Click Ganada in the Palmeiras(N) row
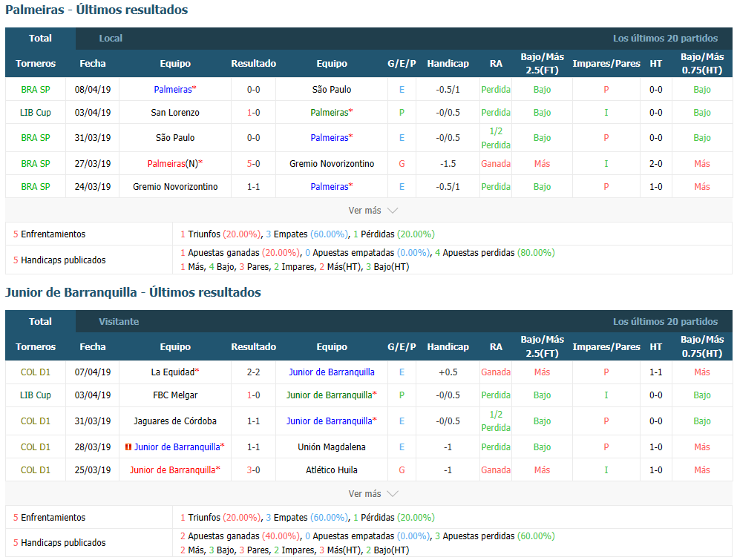 (495, 163)
